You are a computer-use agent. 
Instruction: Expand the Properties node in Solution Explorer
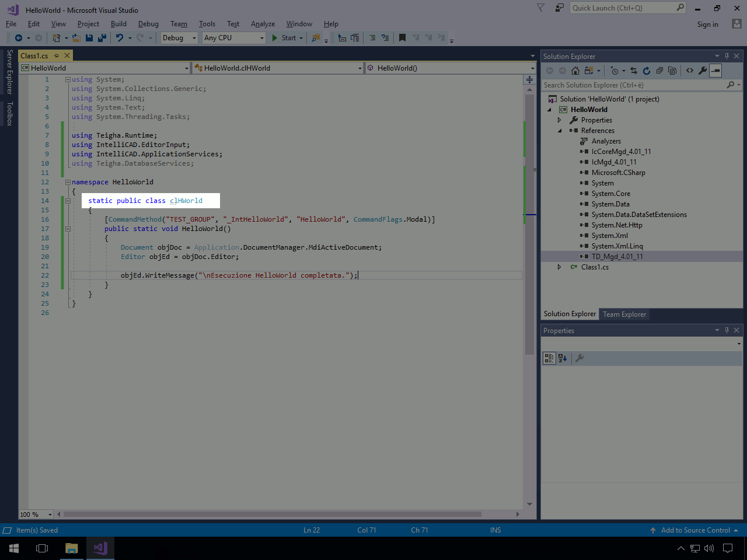(x=559, y=120)
